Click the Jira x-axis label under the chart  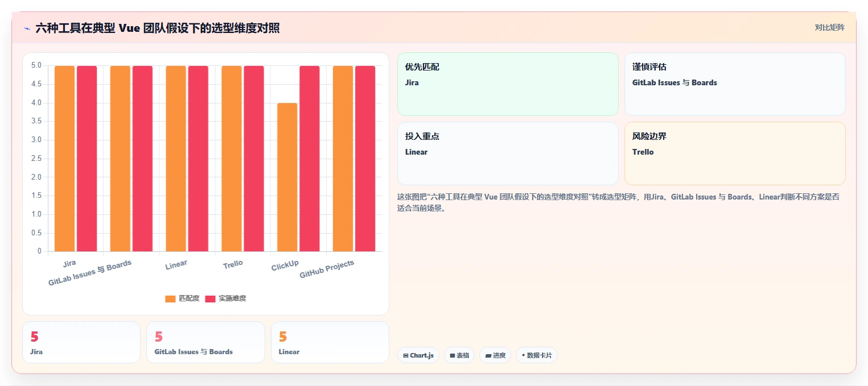coord(69,263)
